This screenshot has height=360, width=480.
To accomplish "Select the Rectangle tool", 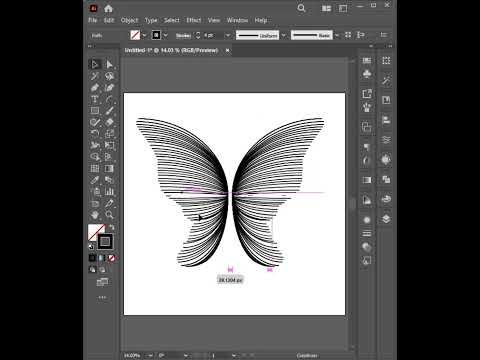I will pos(95,110).
